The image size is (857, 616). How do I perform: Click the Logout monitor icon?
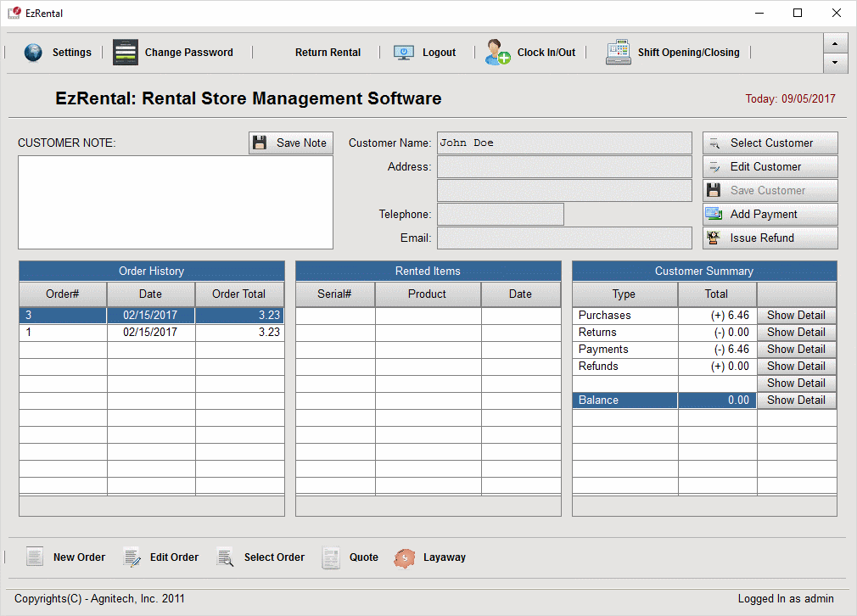coord(404,53)
